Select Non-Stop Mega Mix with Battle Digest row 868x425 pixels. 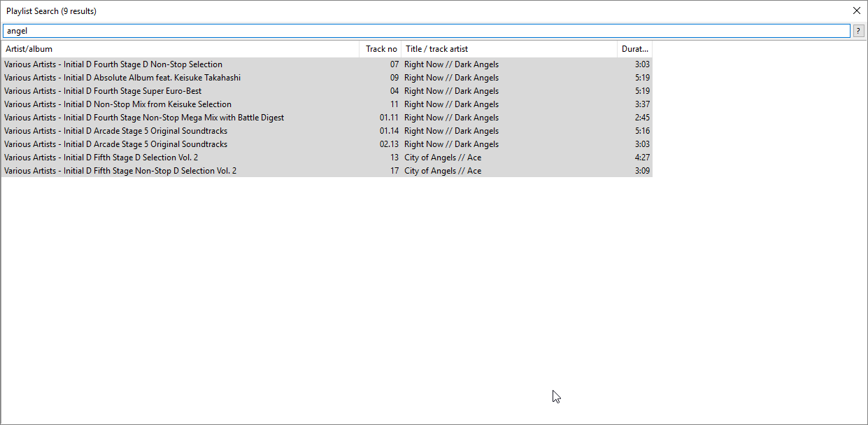[x=327, y=118]
